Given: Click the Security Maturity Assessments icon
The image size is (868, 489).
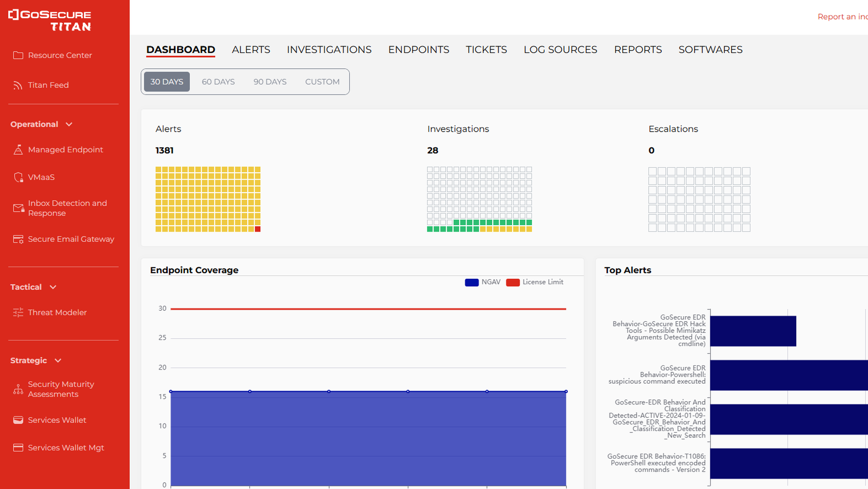Looking at the screenshot, I should 18,389.
